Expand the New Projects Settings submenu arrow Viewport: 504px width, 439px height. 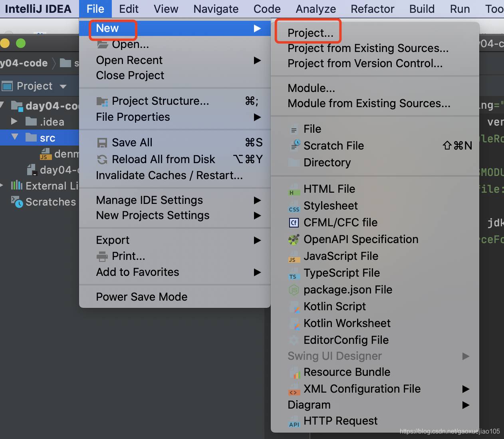click(257, 216)
